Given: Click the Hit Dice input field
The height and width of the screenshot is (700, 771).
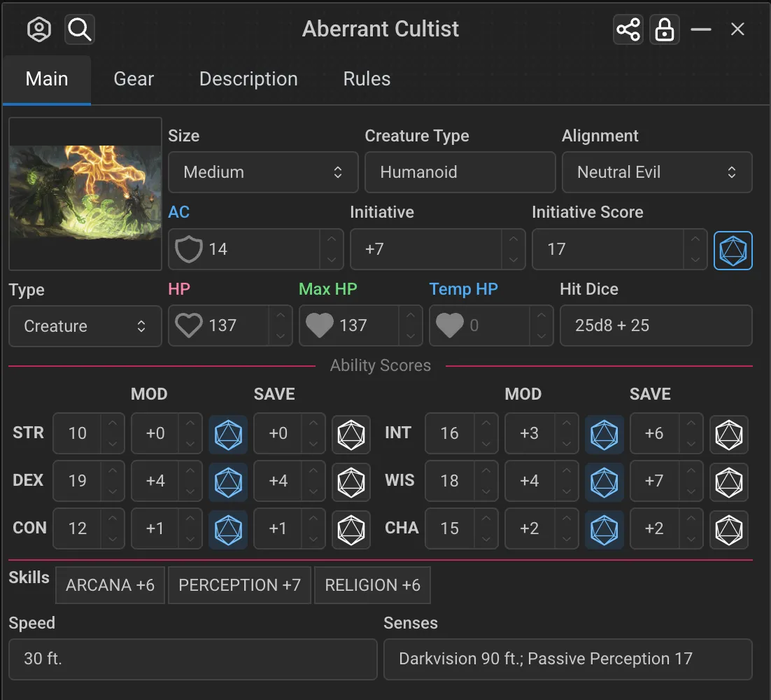Looking at the screenshot, I should 656,325.
